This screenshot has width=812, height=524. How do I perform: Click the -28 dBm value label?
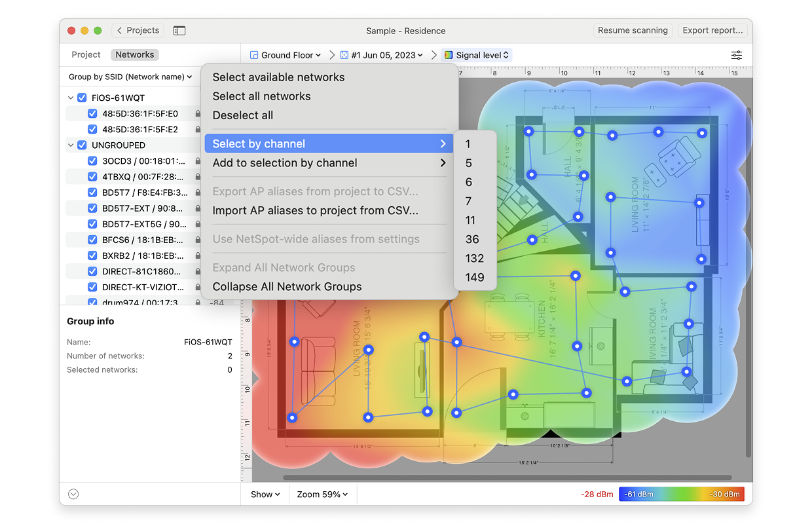tap(597, 495)
